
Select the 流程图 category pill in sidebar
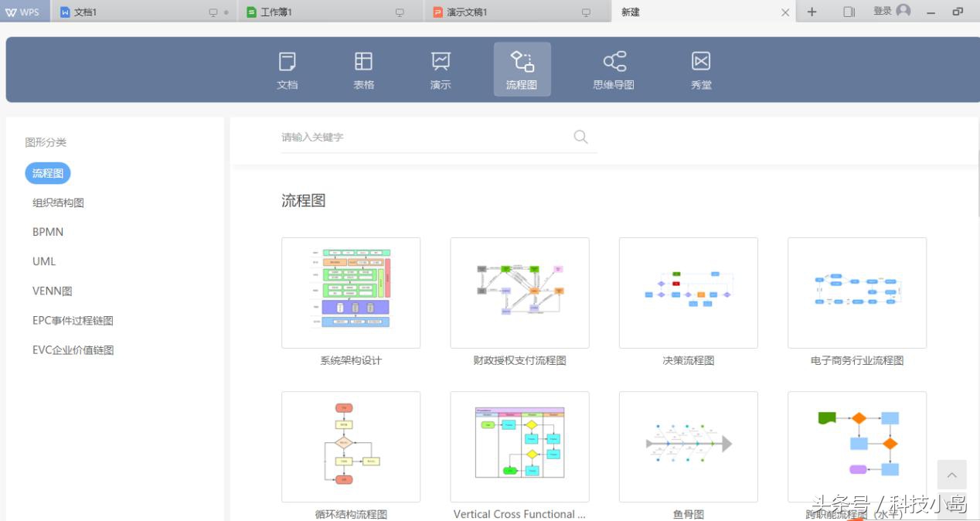[47, 172]
